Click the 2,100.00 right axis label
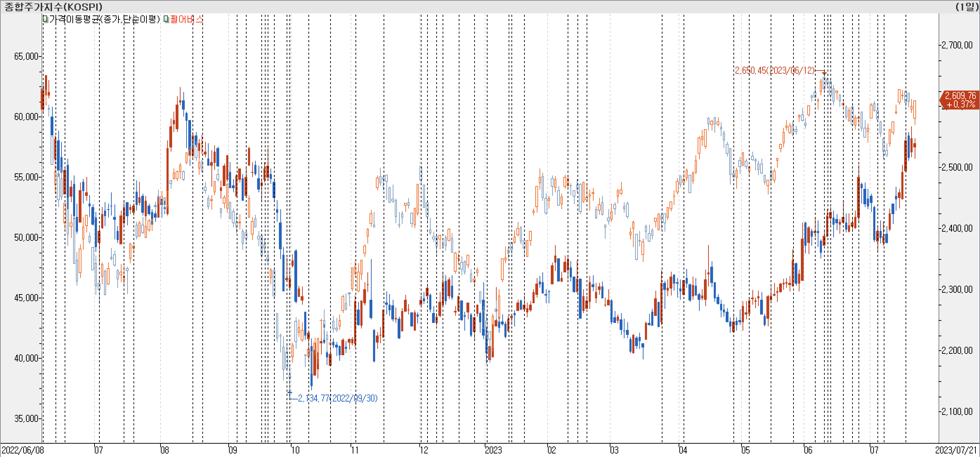Image resolution: width=980 pixels, height=457 pixels. pyautogui.click(x=957, y=411)
